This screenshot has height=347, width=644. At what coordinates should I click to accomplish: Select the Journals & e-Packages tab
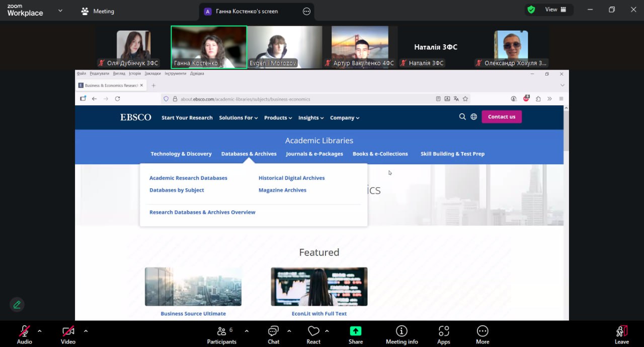pos(314,154)
